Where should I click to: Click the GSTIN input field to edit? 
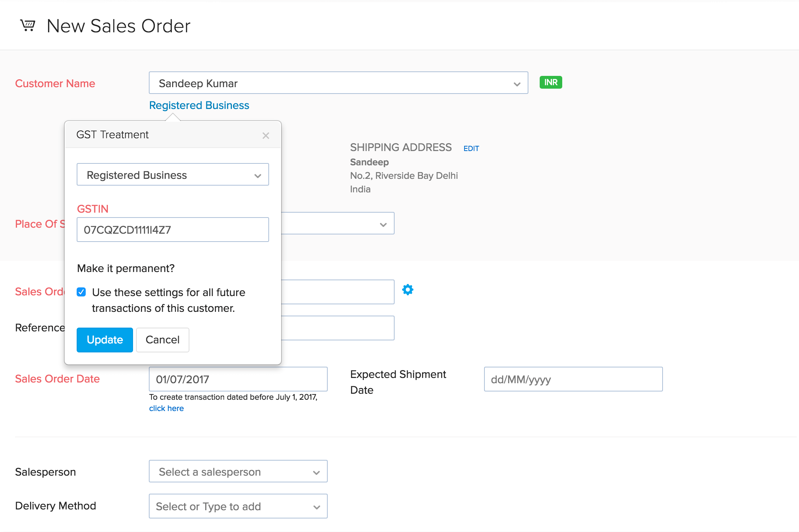(173, 229)
